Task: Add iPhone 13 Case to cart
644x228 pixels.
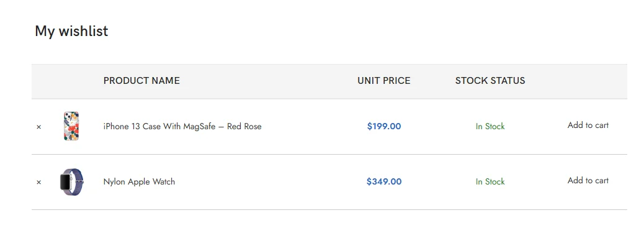Action: click(x=588, y=125)
